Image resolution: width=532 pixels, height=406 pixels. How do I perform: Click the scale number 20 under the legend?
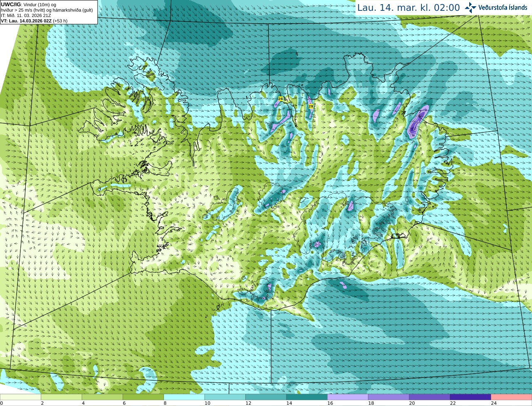[412, 403]
